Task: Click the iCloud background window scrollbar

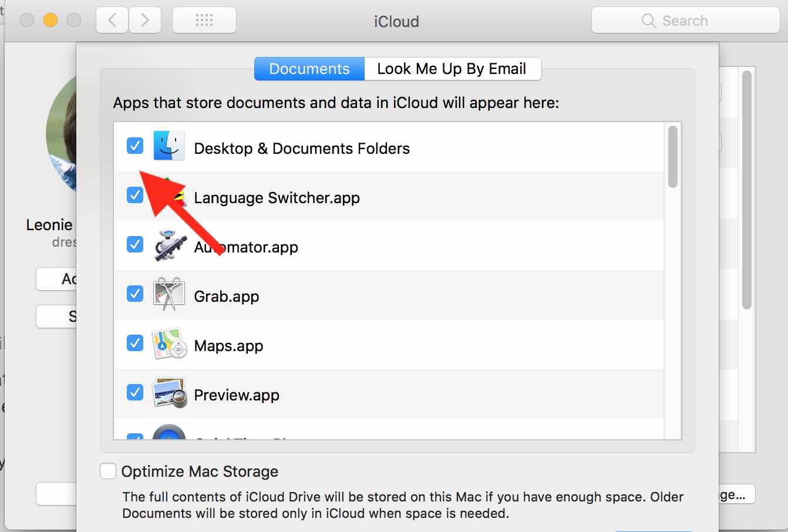Action: [x=747, y=190]
